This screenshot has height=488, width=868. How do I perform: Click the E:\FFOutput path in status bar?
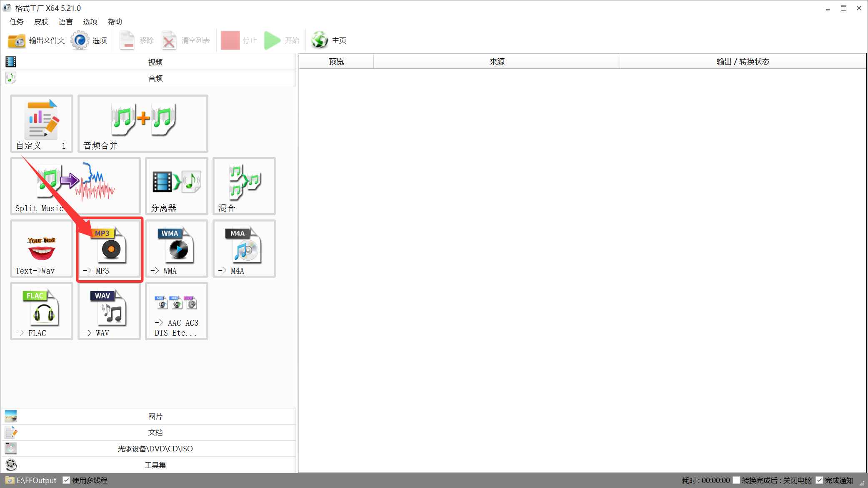tap(36, 481)
